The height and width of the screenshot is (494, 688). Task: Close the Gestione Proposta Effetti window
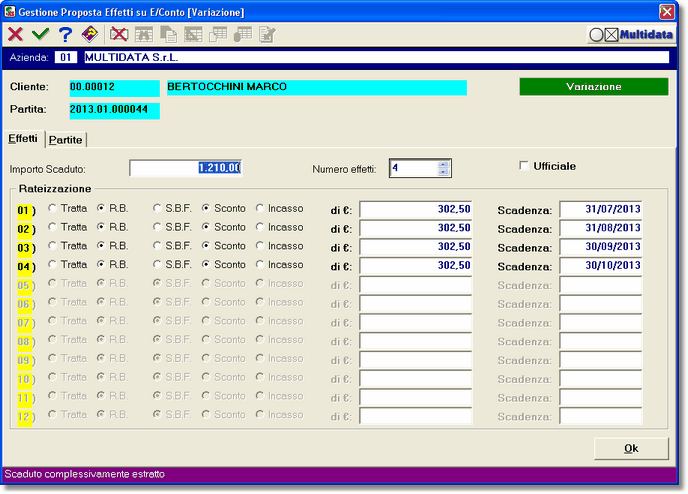666,12
